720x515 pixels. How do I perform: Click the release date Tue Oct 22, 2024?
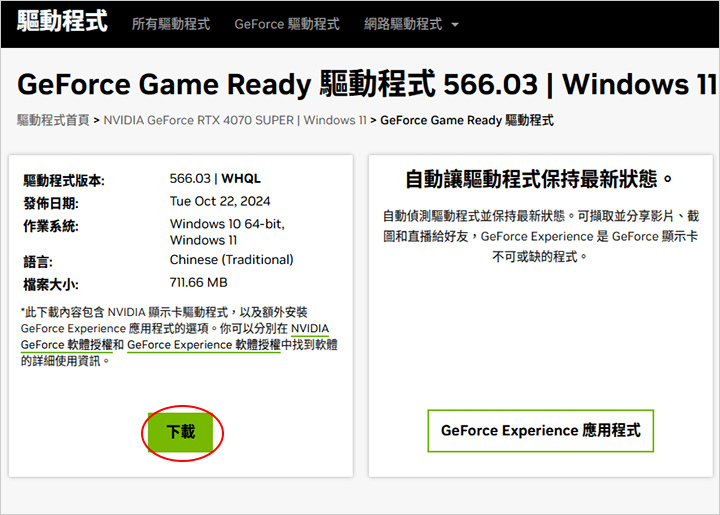tap(220, 201)
